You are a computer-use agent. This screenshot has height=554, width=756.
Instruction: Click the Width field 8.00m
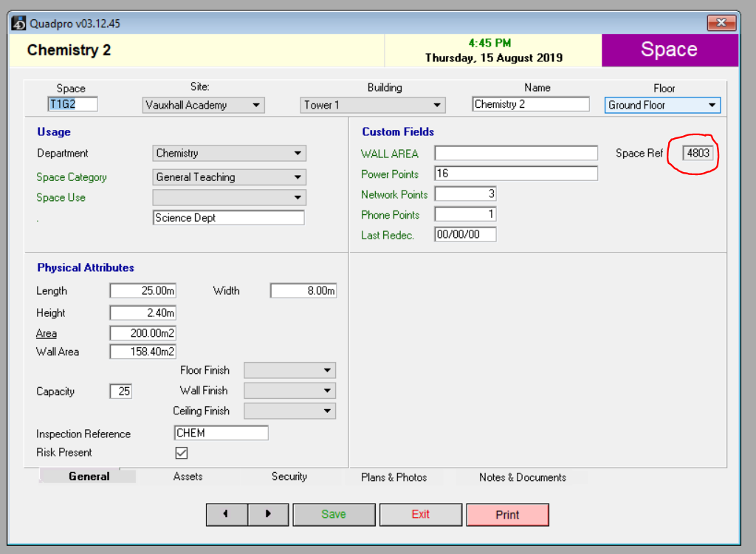pyautogui.click(x=303, y=291)
